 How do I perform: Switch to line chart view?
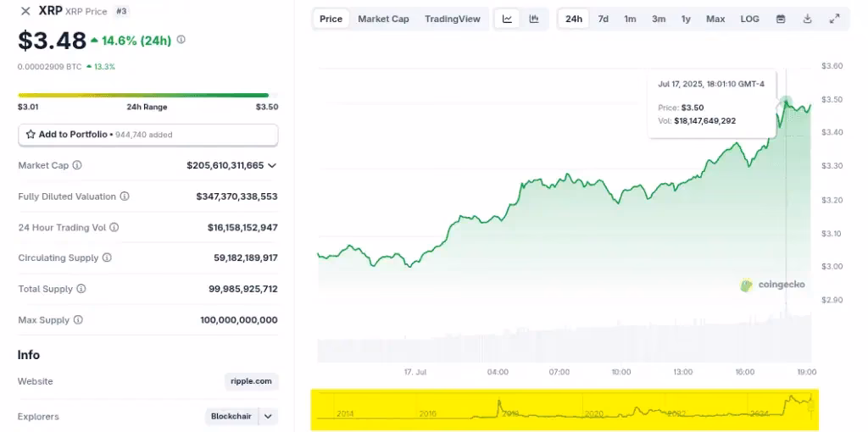507,19
